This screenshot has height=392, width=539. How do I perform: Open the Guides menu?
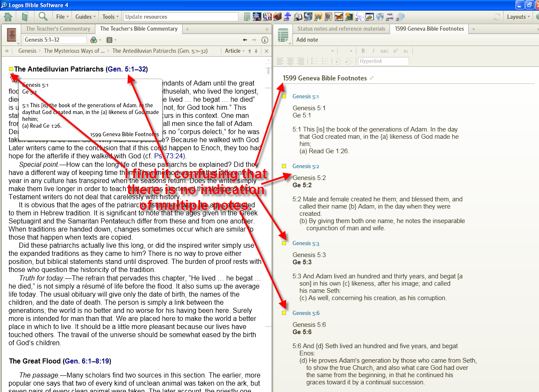tap(86, 17)
